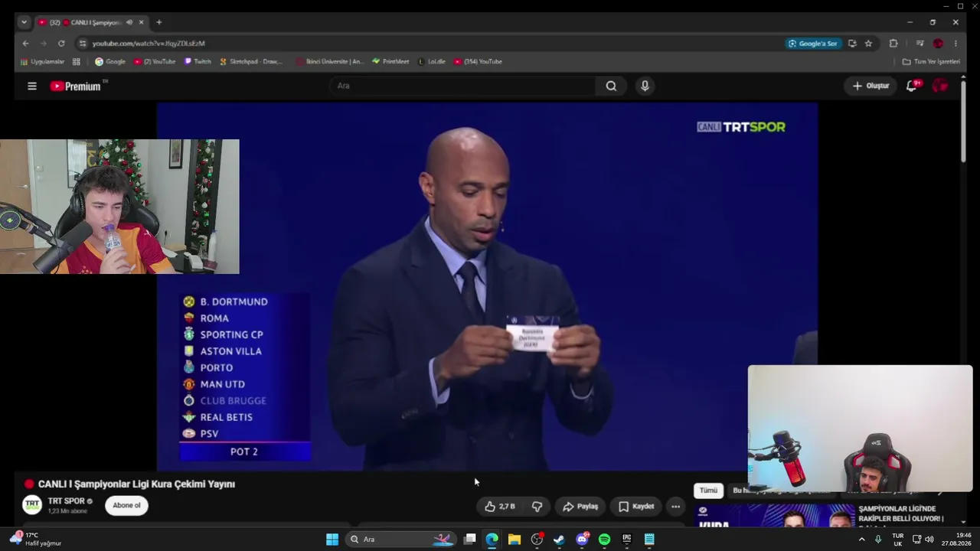Open Notepad from taskbar

click(649, 540)
